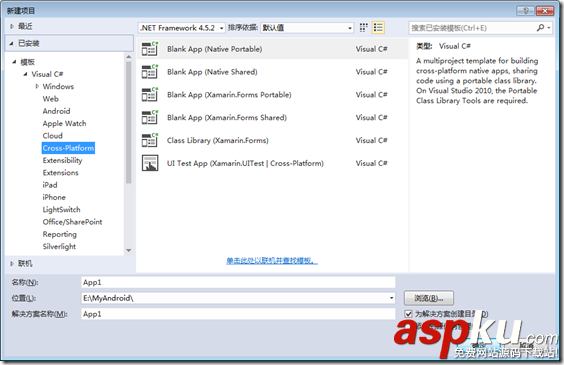Select LightSwitch template category
This screenshot has height=365, width=564.
point(62,210)
